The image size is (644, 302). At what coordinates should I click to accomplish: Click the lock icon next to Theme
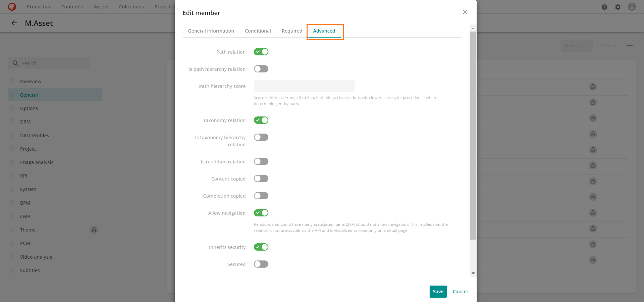click(x=94, y=230)
